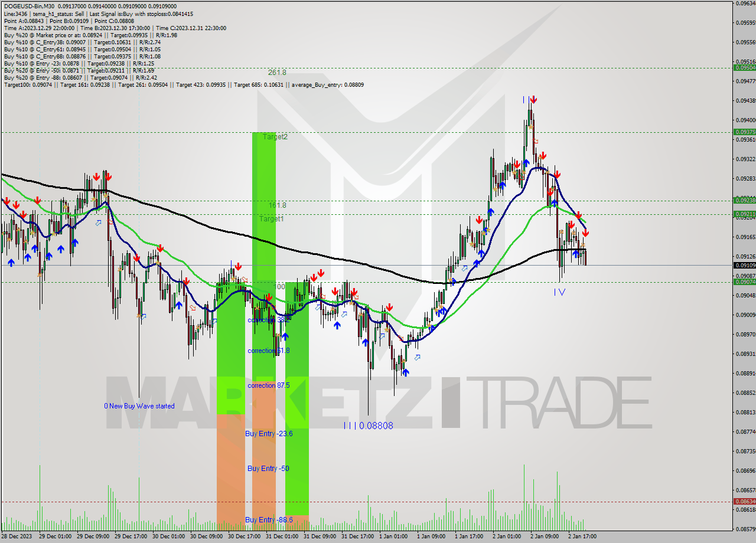Click the Target2 label on green bar
The image size is (756, 543).
coord(275,137)
